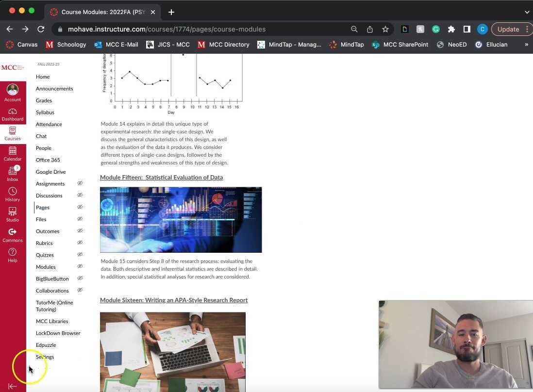
Task: Expand the overflow chevron on the bookmarks bar
Action: pos(526,44)
